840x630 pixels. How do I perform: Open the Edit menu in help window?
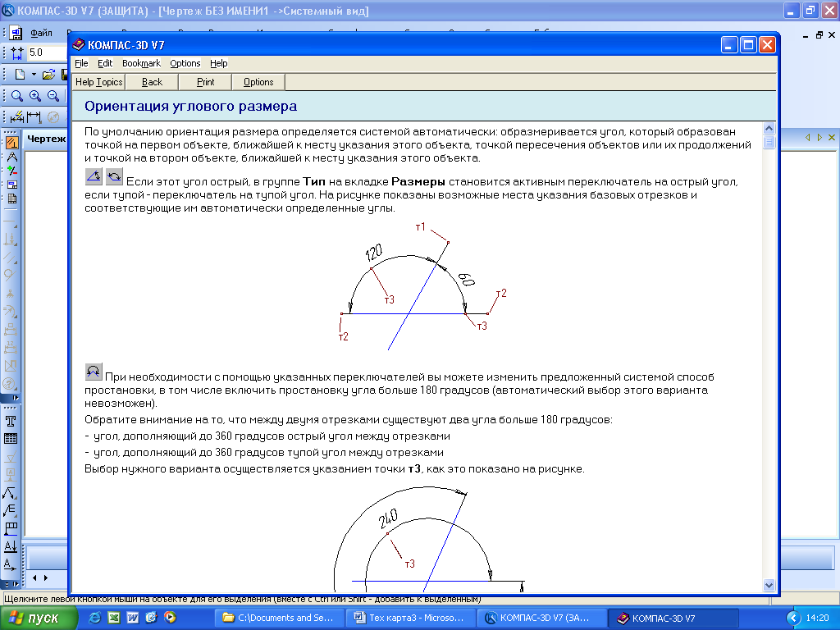pos(105,63)
